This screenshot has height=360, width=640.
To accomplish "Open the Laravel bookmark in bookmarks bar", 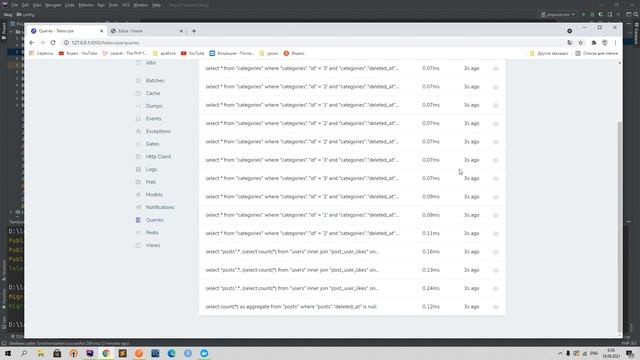I will [x=124, y=53].
